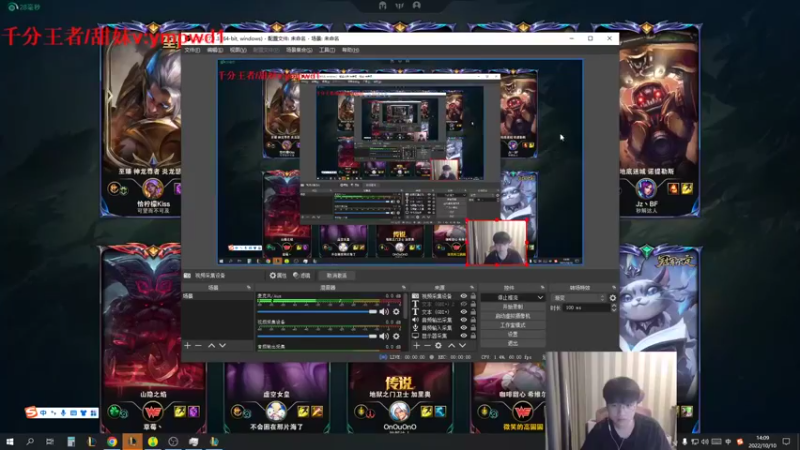Toggle visibility eye for 音频输出采集 source
The width and height of the screenshot is (800, 450).
464,320
